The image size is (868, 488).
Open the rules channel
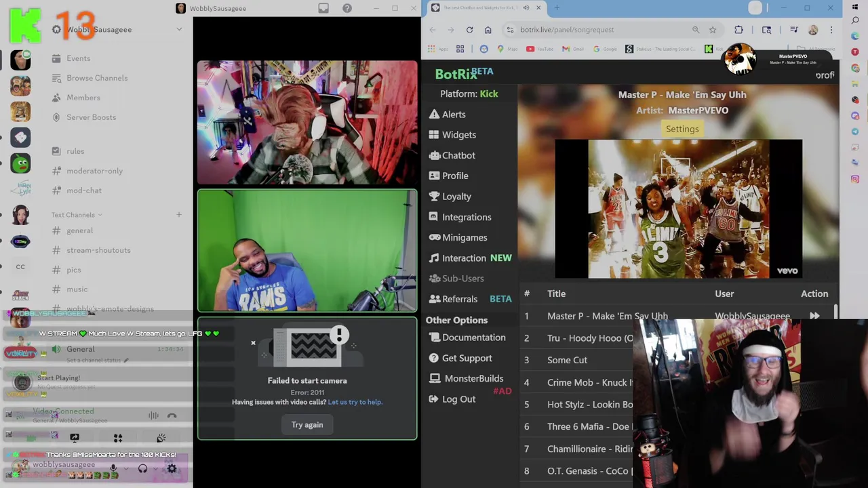[x=68, y=151]
